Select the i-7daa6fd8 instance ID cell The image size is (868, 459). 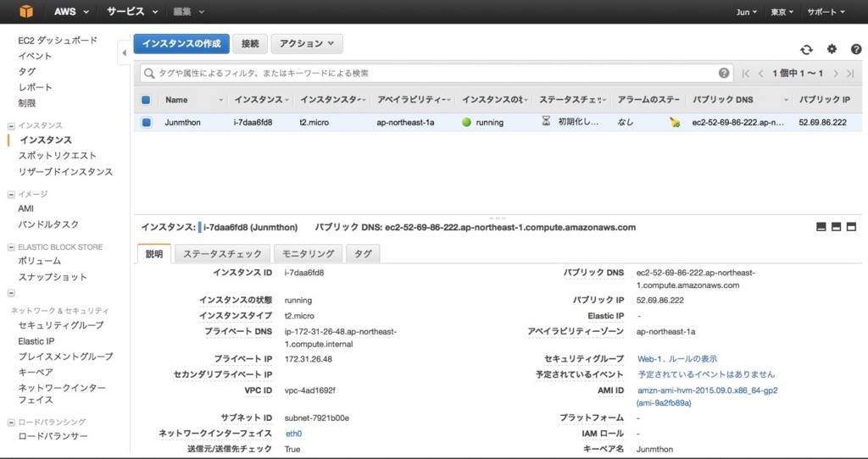tap(253, 122)
